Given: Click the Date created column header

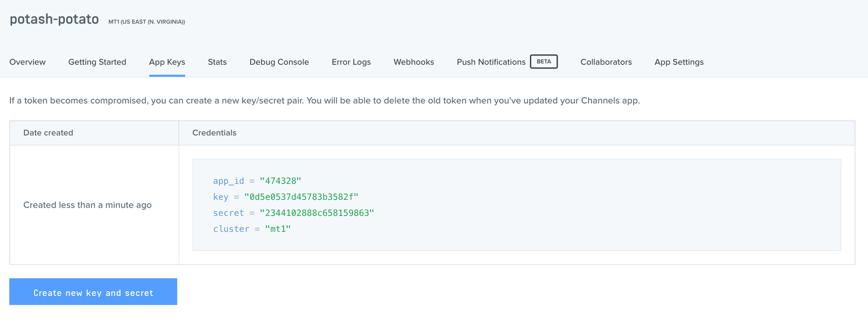Looking at the screenshot, I should 48,133.
